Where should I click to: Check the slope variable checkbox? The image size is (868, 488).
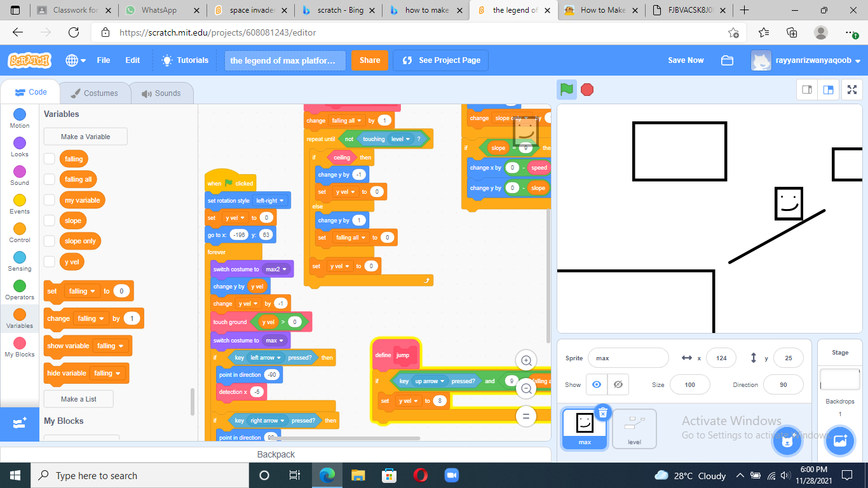click(50, 220)
